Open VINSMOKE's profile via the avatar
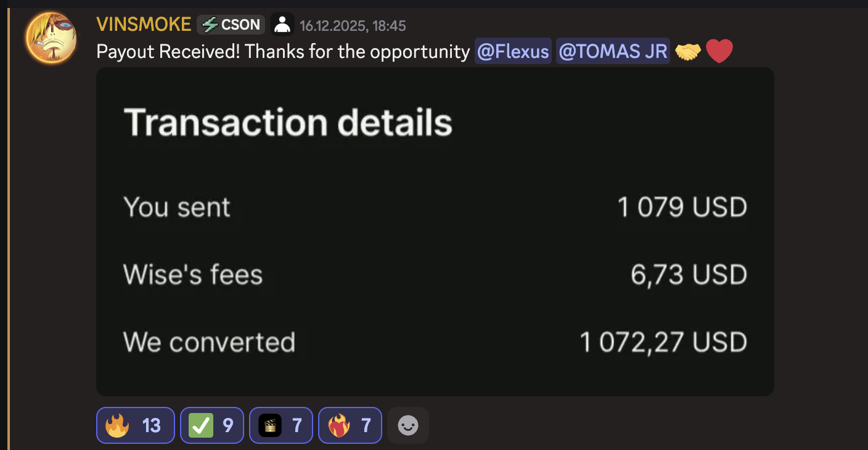Image resolution: width=868 pixels, height=450 pixels. click(51, 38)
